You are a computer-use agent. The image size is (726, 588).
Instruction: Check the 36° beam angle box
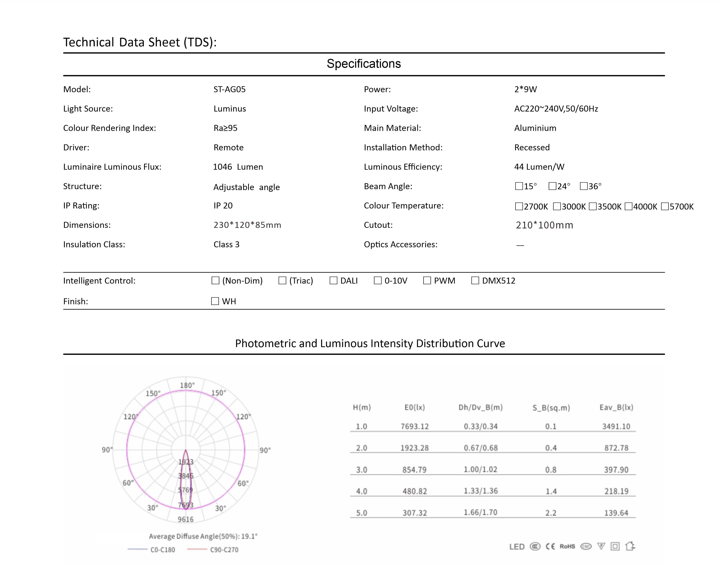pyautogui.click(x=584, y=186)
